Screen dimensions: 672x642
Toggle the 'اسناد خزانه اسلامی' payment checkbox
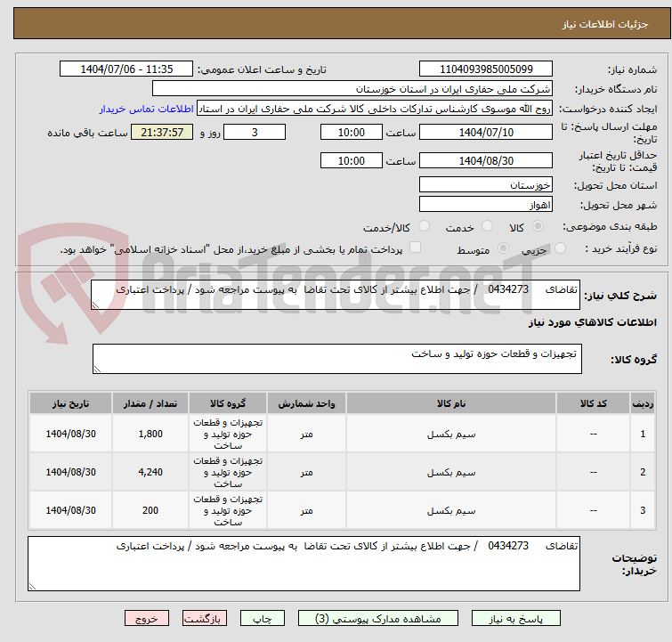point(415,248)
